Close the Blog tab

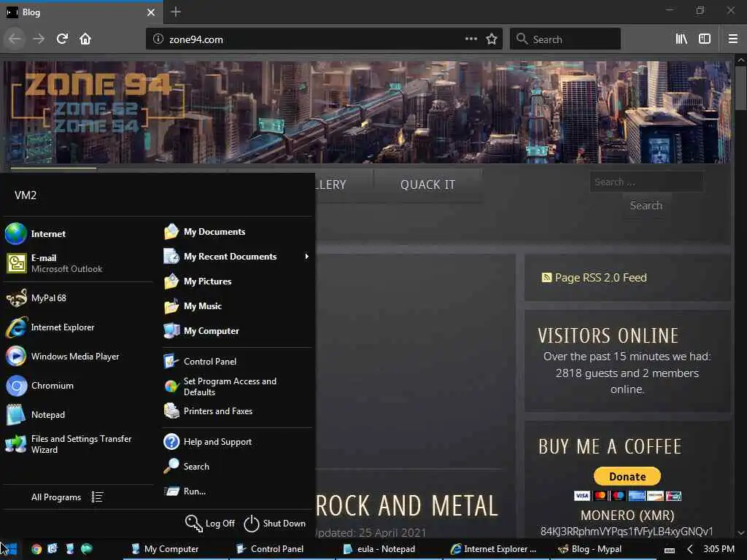pos(151,12)
